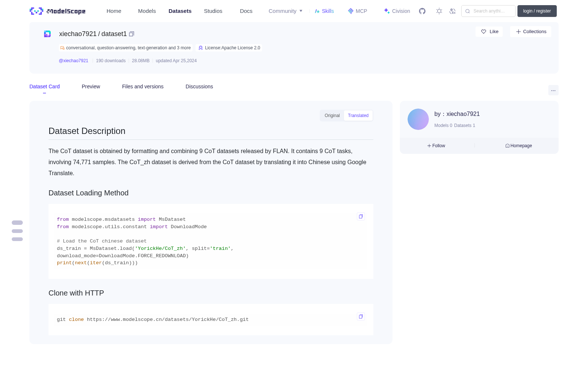Viewport: 588px width, 368px height.
Task: Open the Docs page
Action: [246, 11]
